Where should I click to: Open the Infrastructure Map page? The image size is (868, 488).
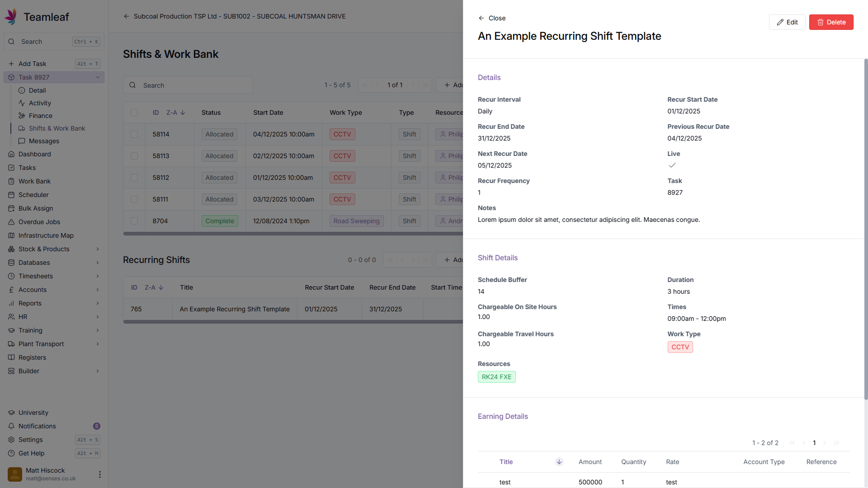click(x=46, y=235)
